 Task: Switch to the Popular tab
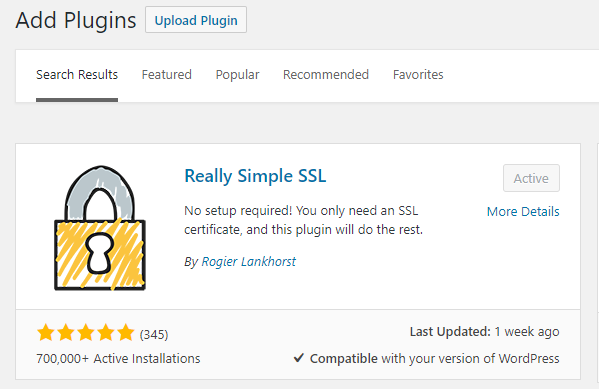pos(237,75)
